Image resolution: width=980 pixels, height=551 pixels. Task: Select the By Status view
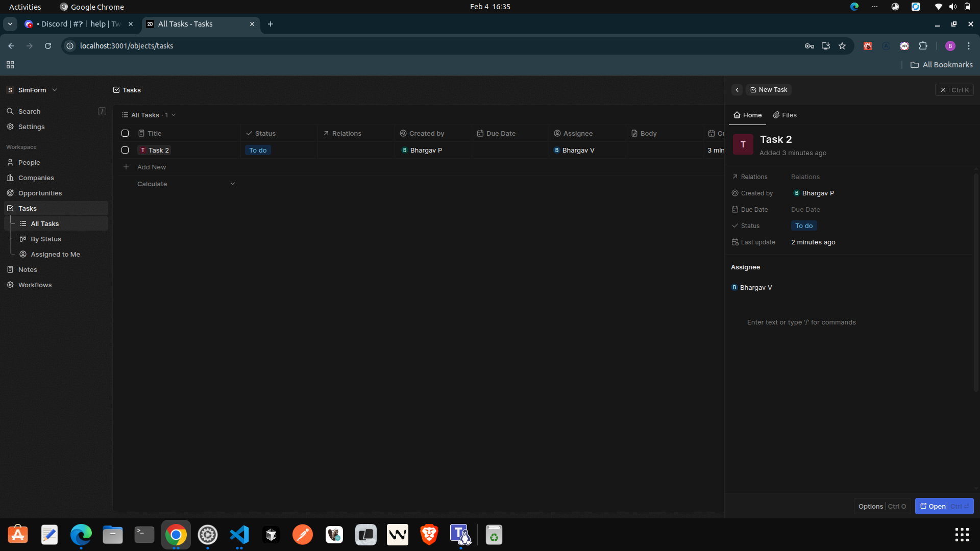pyautogui.click(x=46, y=239)
